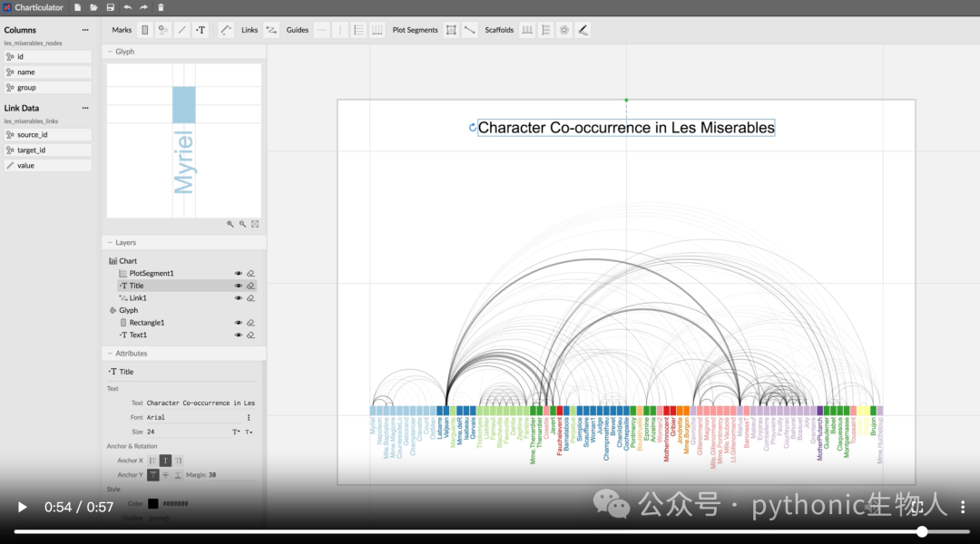Select the Symbol mark tool
980x544 pixels.
[x=163, y=30]
